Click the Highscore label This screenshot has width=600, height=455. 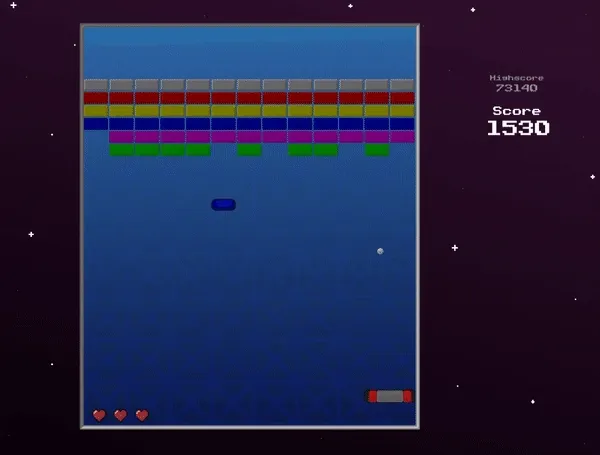pyautogui.click(x=517, y=78)
